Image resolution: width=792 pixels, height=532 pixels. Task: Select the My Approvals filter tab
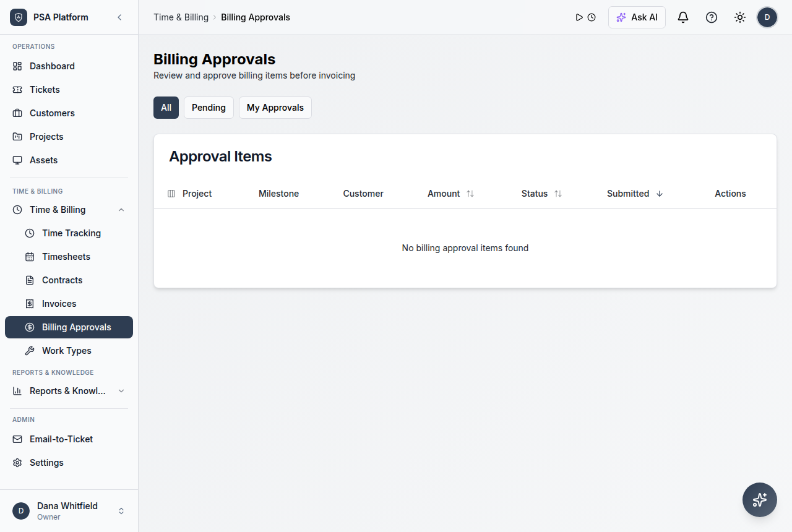click(275, 108)
